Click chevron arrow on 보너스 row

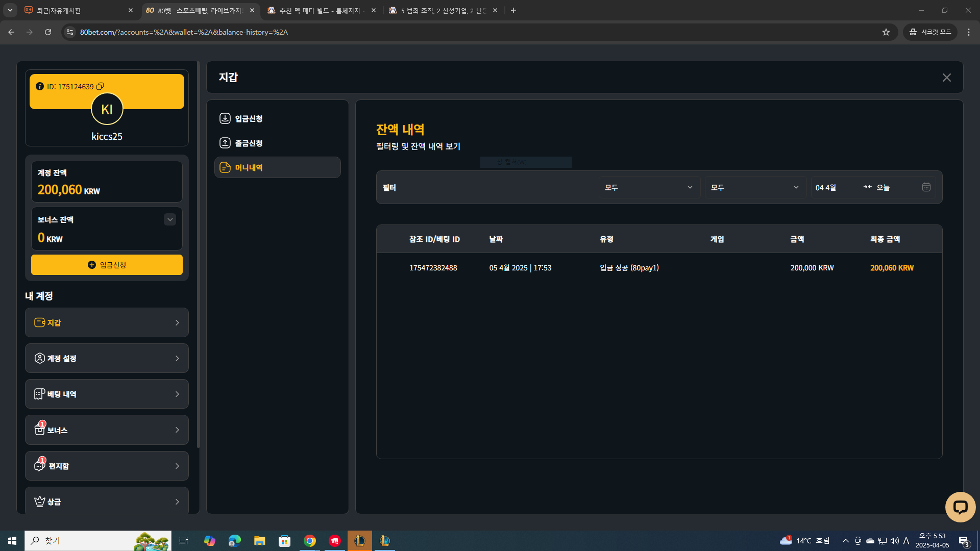click(177, 430)
